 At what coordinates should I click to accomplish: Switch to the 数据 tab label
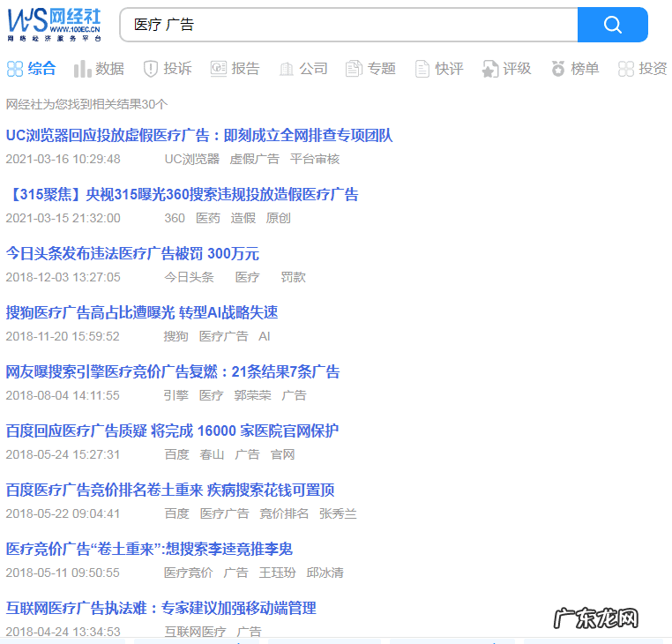[109, 69]
